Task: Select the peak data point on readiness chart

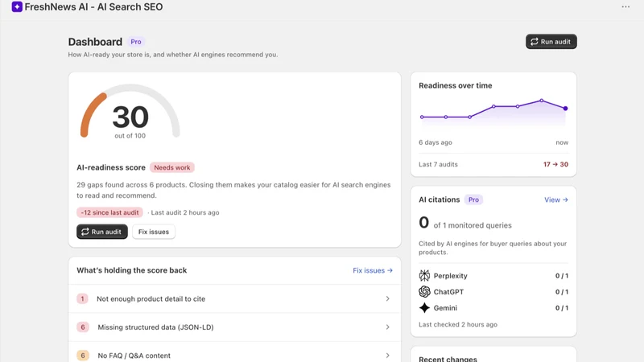Action: (542, 101)
